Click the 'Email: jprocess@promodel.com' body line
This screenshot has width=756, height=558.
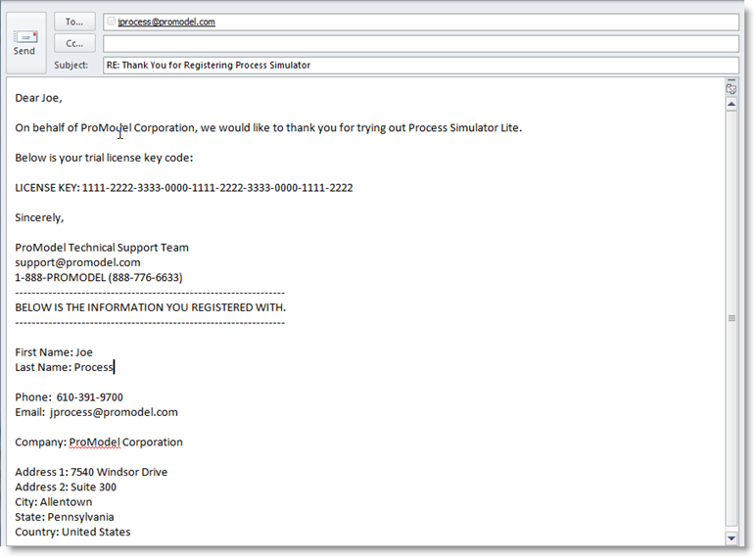pos(96,412)
